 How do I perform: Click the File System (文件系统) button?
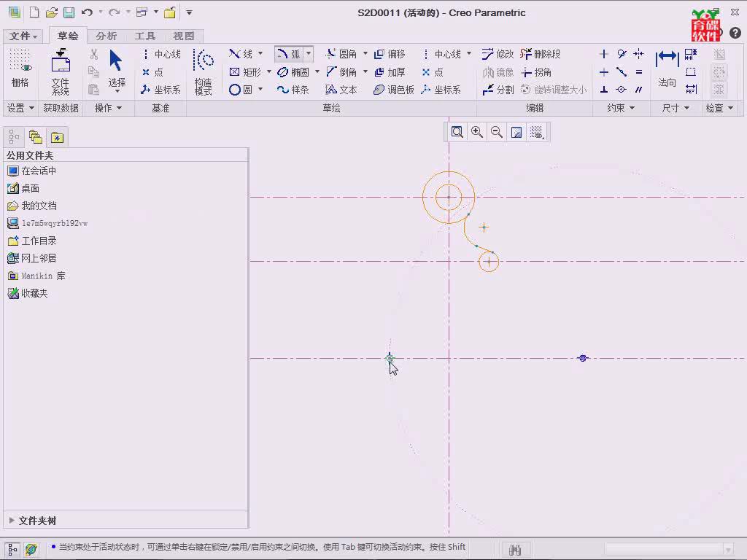[61, 71]
